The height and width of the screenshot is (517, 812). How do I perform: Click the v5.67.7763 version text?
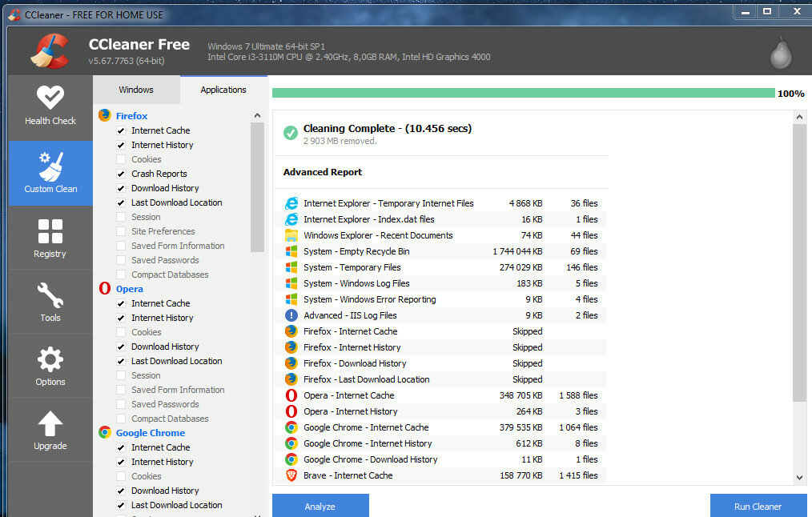[x=127, y=61]
